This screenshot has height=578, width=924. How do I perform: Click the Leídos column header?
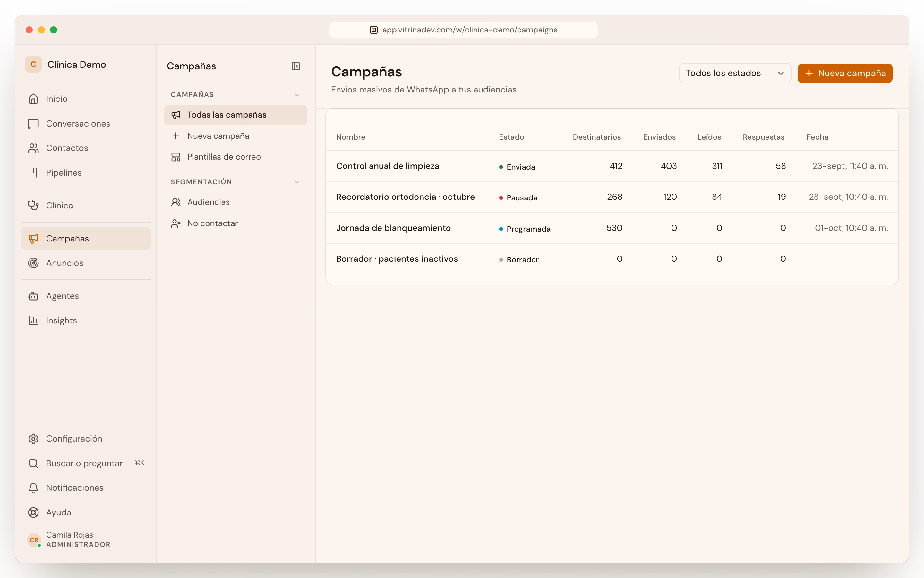(x=709, y=137)
